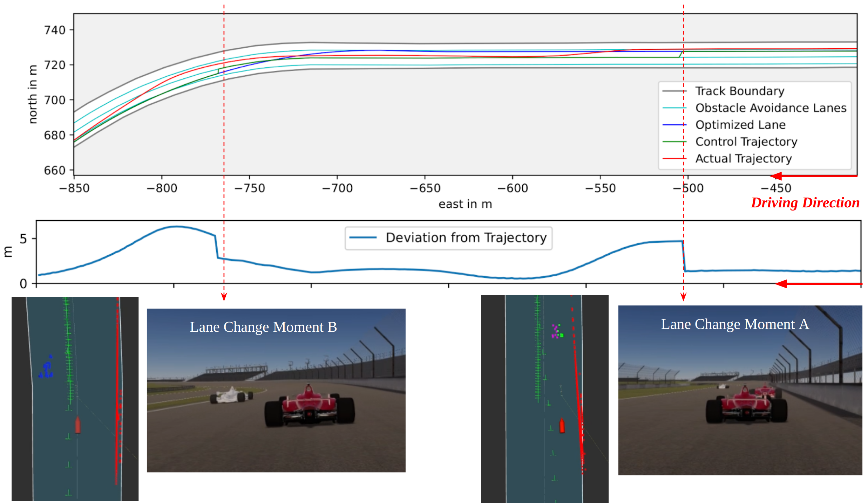Click the Driving Direction red text

point(805,203)
